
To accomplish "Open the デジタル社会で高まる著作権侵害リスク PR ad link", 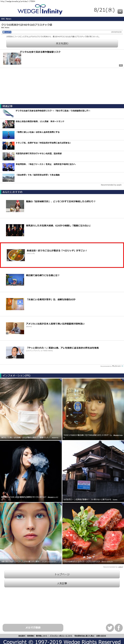I will [40, 52].
